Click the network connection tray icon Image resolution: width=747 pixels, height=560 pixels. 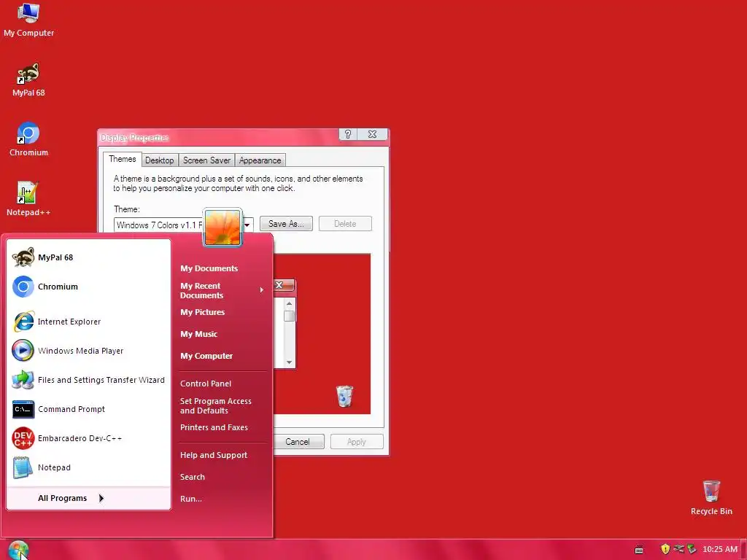[678, 549]
